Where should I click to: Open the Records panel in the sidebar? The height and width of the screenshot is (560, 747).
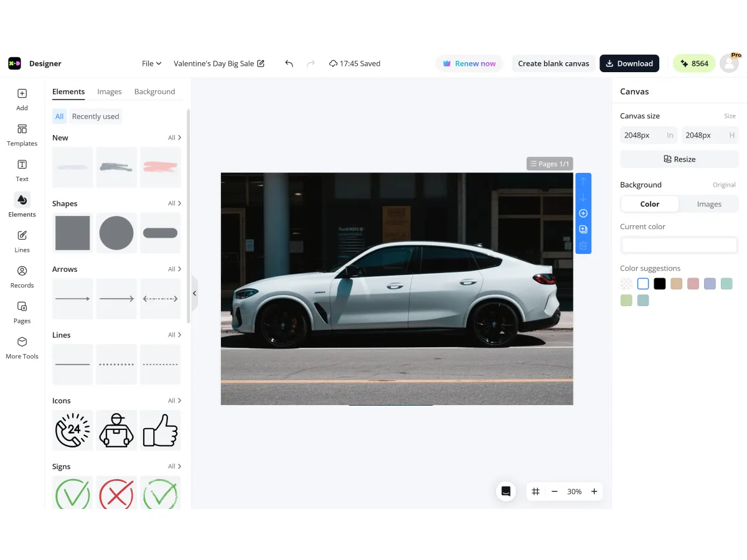[22, 277]
